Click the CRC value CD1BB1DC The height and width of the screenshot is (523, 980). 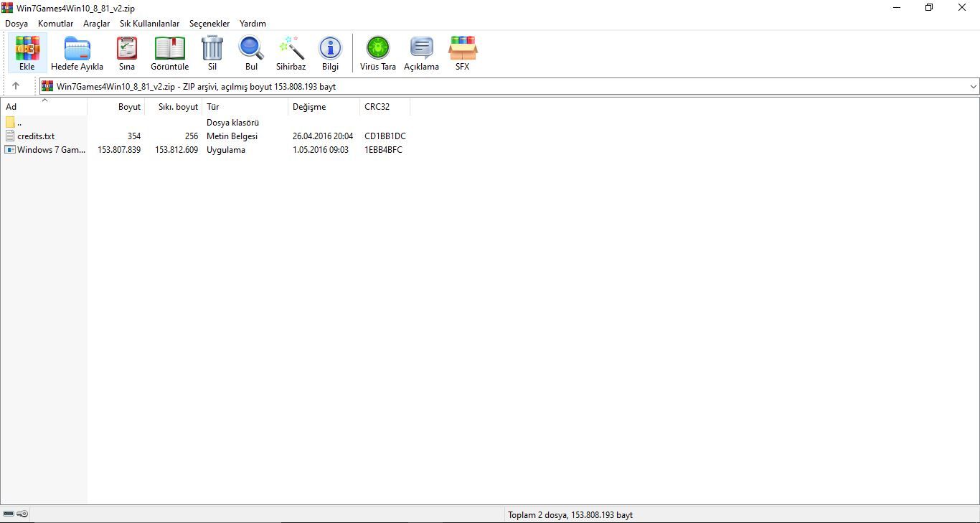click(385, 136)
